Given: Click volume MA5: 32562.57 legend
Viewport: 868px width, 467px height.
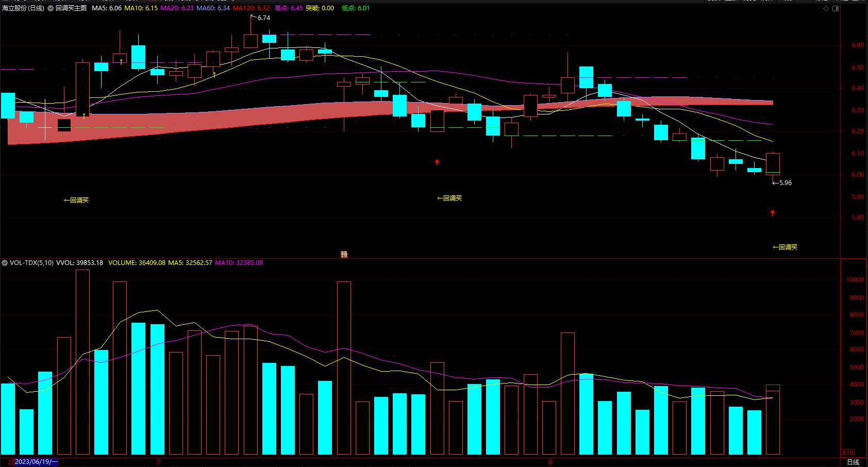Looking at the screenshot, I should [190, 263].
